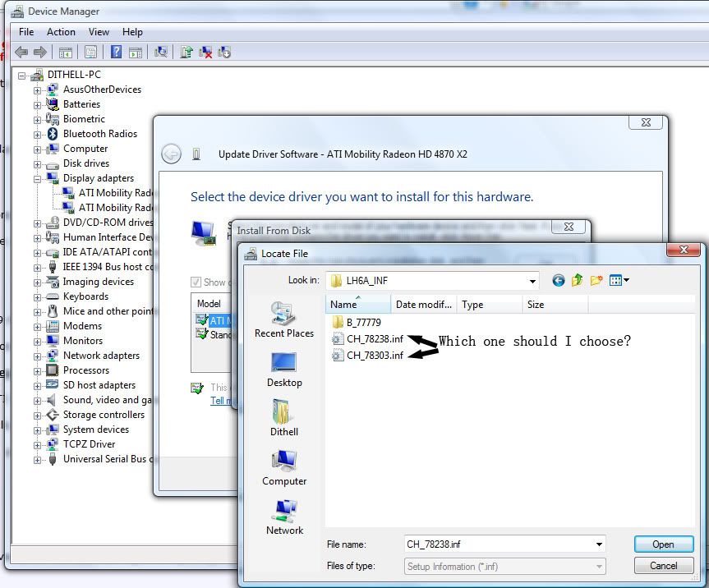The height and width of the screenshot is (588, 709).
Task: Select the CH_78303.inf file
Action: pyautogui.click(x=367, y=356)
